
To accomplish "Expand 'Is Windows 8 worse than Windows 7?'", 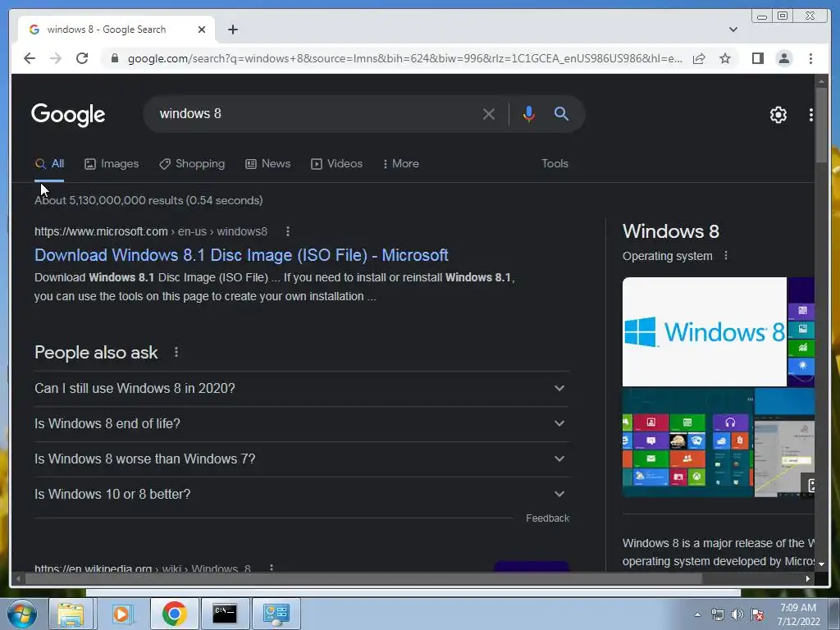I will tap(302, 459).
